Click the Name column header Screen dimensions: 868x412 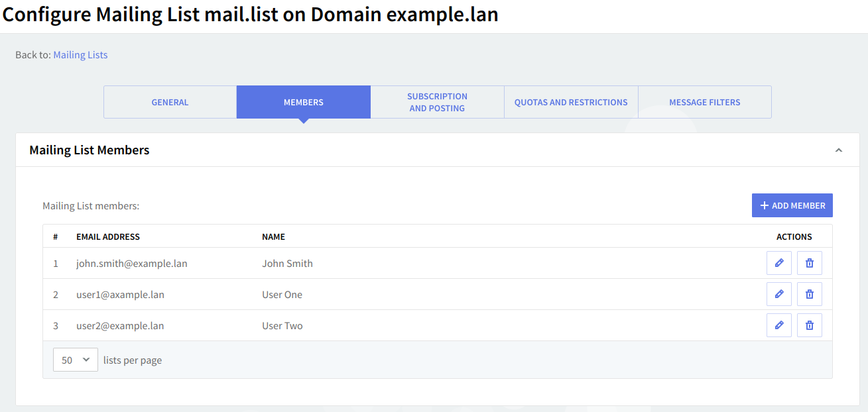[x=273, y=236]
